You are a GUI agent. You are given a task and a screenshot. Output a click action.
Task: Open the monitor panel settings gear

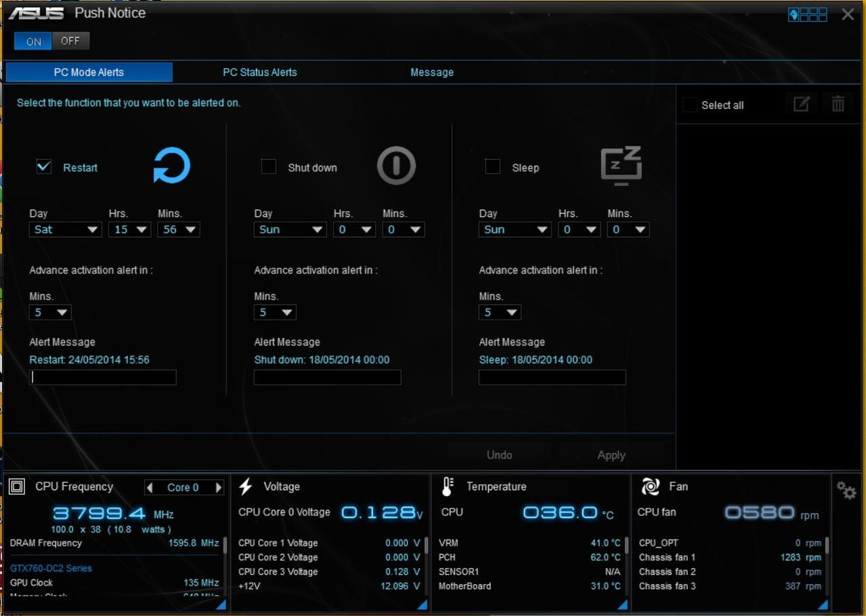pyautogui.click(x=846, y=490)
